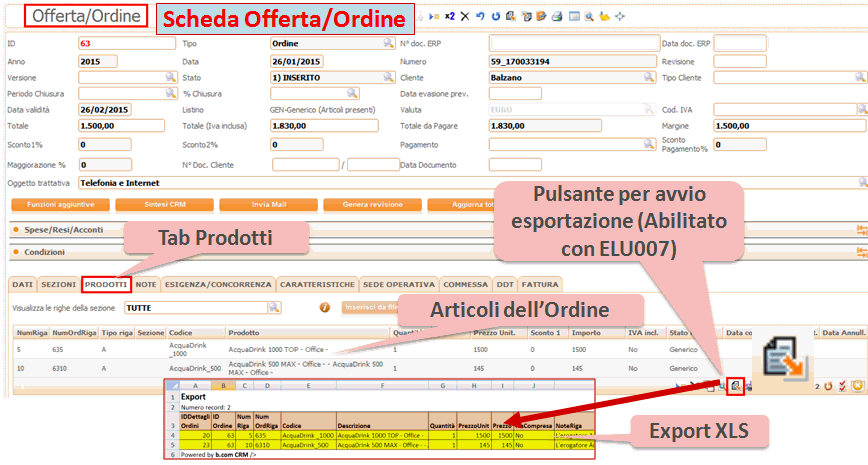This screenshot has width=868, height=465.
Task: Expand the Condizioni section
Action: [x=44, y=252]
